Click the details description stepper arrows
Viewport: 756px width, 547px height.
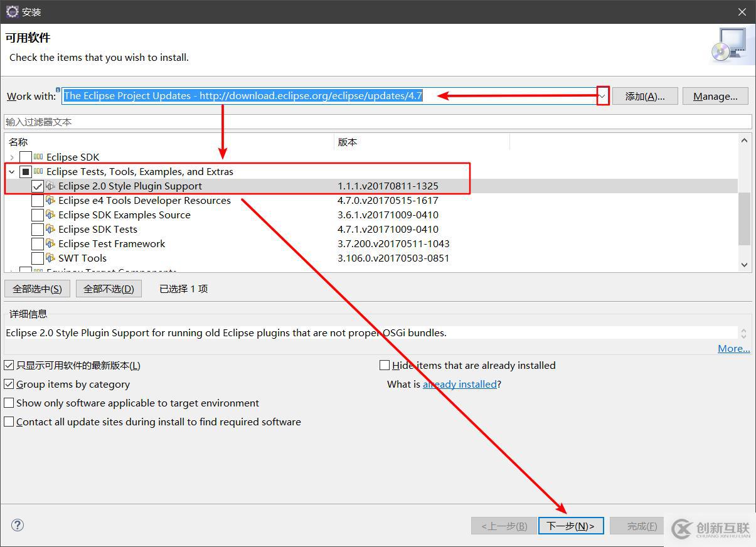[744, 333]
